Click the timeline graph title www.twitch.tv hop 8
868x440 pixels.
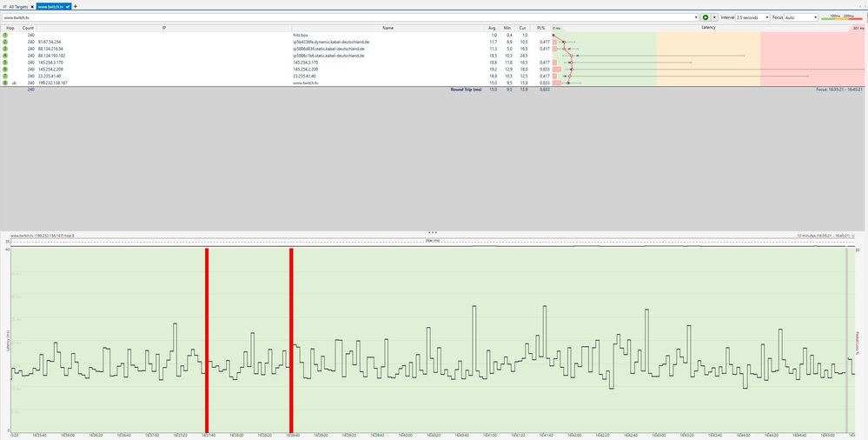42,236
